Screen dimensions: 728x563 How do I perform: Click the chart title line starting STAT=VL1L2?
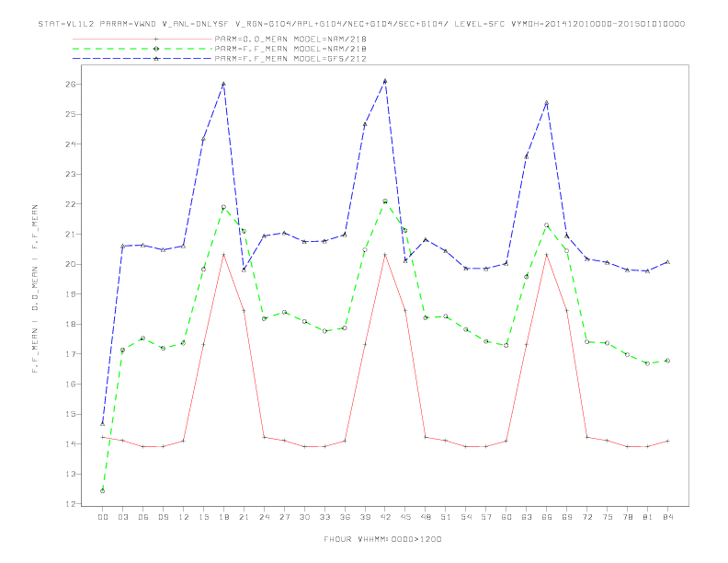tap(361, 24)
